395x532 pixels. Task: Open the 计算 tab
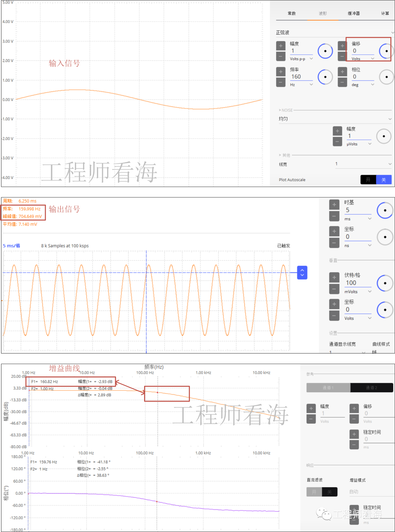(x=385, y=13)
